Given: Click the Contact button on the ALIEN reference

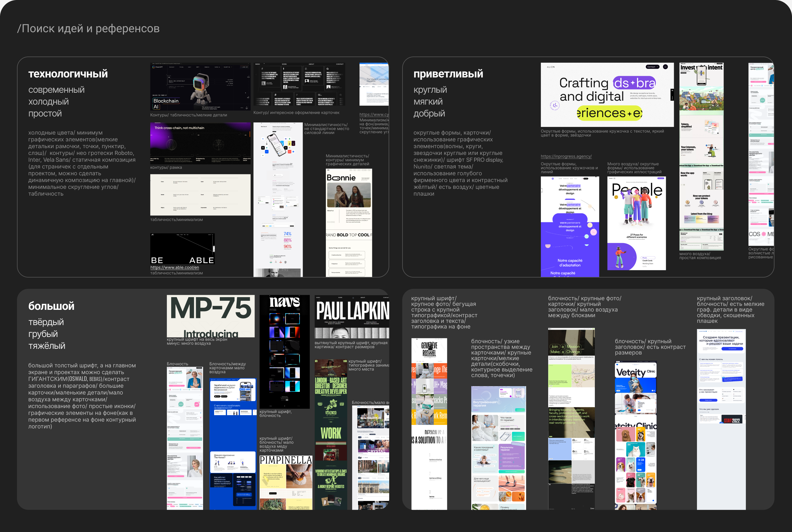Looking at the screenshot, I should 653,67.
